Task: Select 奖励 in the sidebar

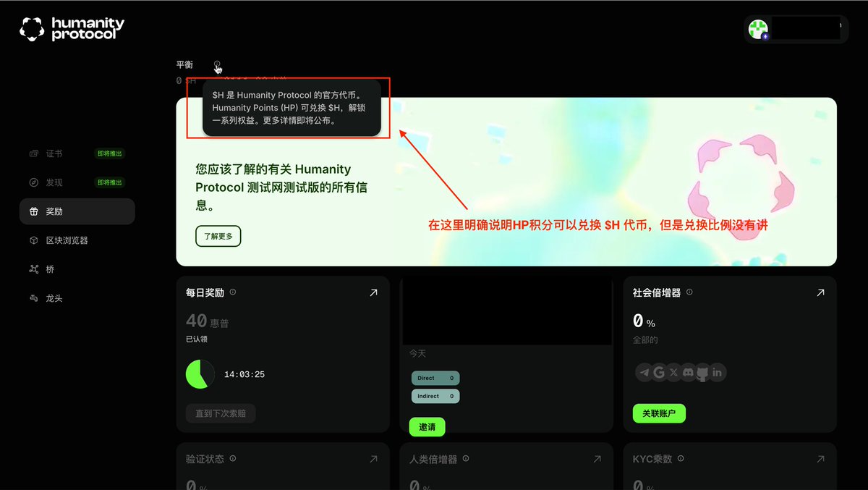Action: [77, 211]
